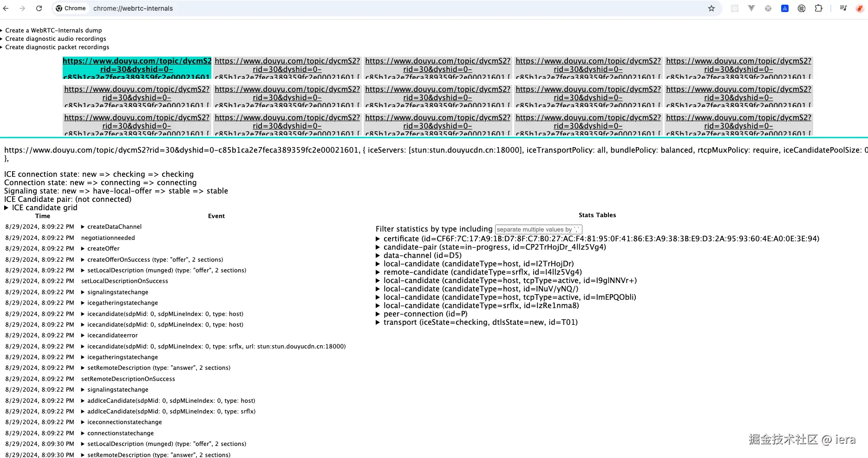Expand the srflx icecandidate event
This screenshot has width=868, height=458.
(x=213, y=347)
